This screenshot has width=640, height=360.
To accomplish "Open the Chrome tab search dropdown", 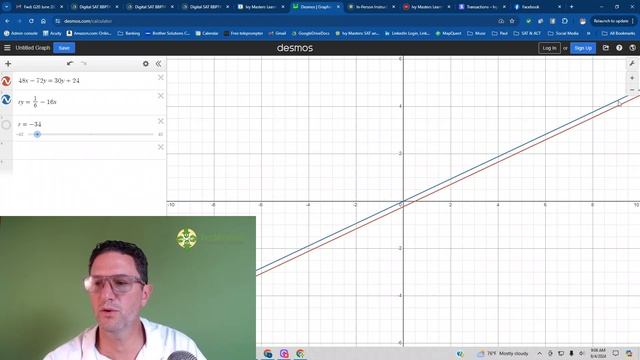I will pos(6,7).
